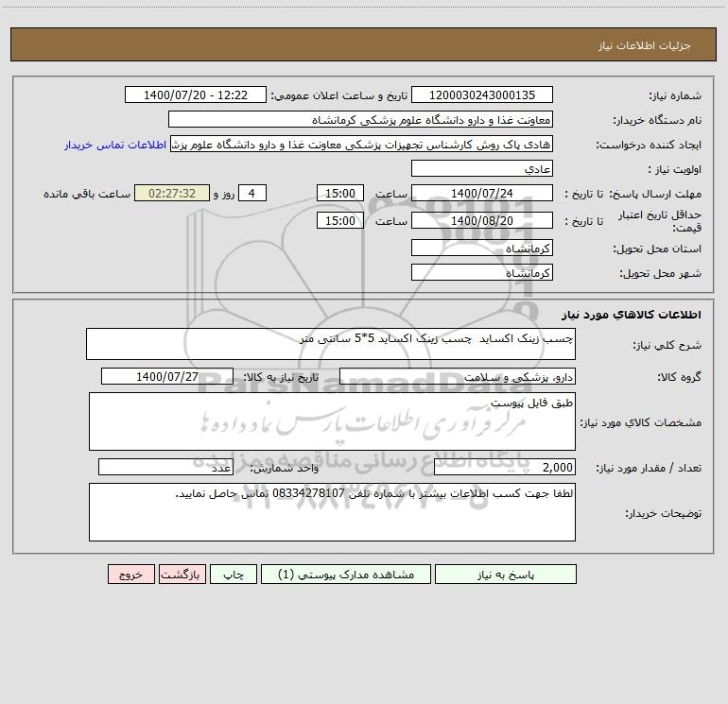The image size is (728, 704).
Task: Click general description field 'چسب زینک اکساید'
Action: click(331, 344)
